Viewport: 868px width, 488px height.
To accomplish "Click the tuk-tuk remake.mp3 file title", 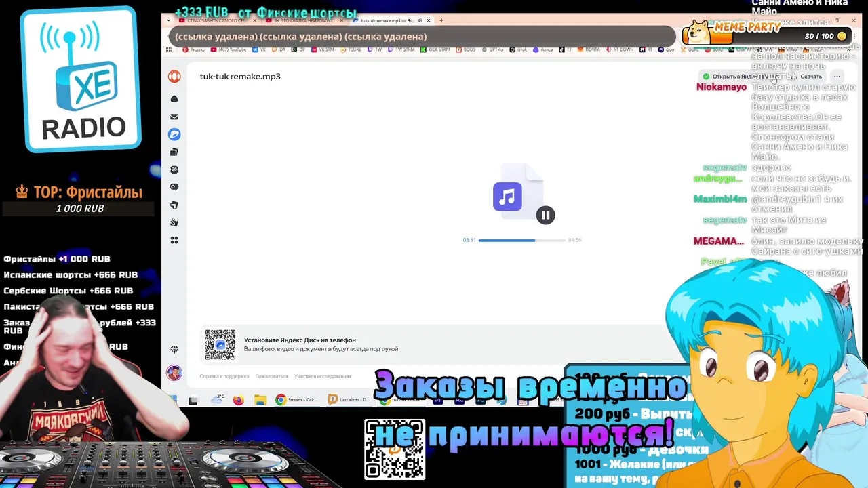I will click(240, 77).
